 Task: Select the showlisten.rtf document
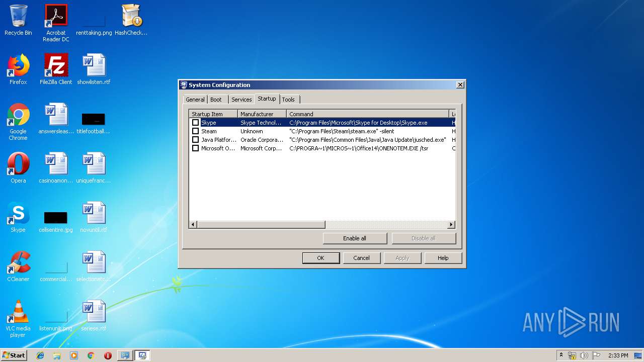pyautogui.click(x=94, y=69)
